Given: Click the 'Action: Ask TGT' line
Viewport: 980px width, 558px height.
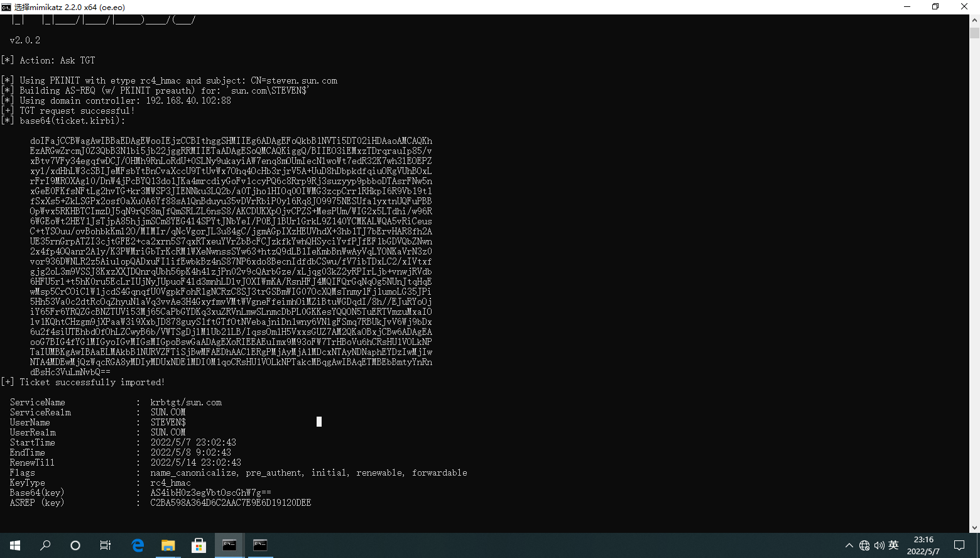Looking at the screenshot, I should pyautogui.click(x=48, y=60).
